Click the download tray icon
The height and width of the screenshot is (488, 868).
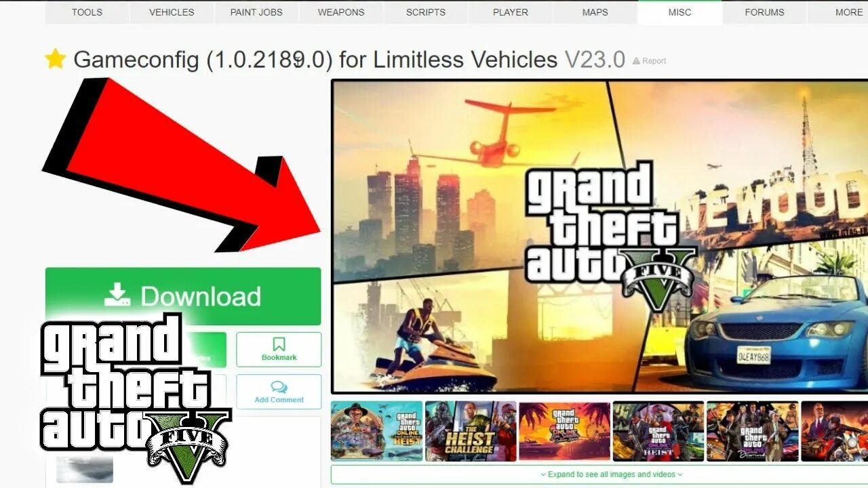(117, 295)
